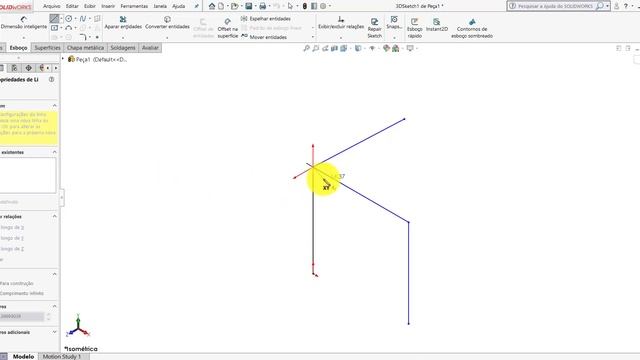This screenshot has width=640, height=360.
Task: Open the Ajuda menu
Action: [x=178, y=6]
